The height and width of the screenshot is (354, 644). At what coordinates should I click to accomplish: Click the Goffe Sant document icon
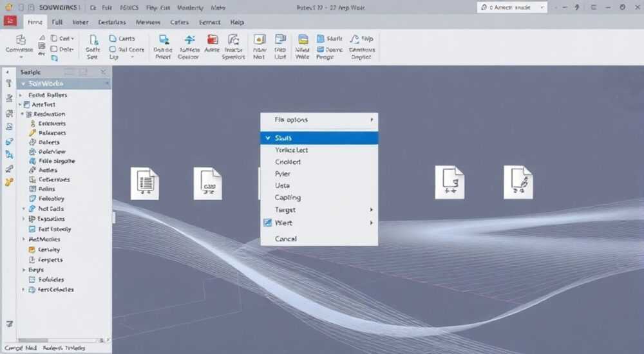coord(93,40)
